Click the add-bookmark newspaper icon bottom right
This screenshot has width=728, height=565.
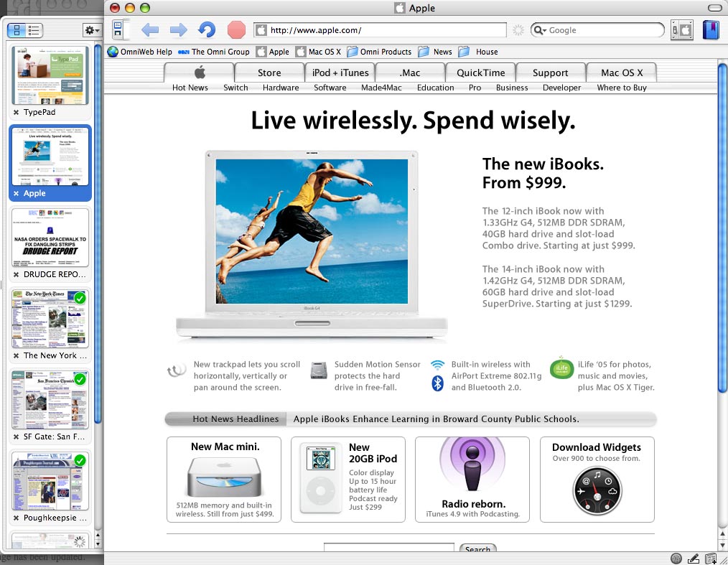point(711,558)
